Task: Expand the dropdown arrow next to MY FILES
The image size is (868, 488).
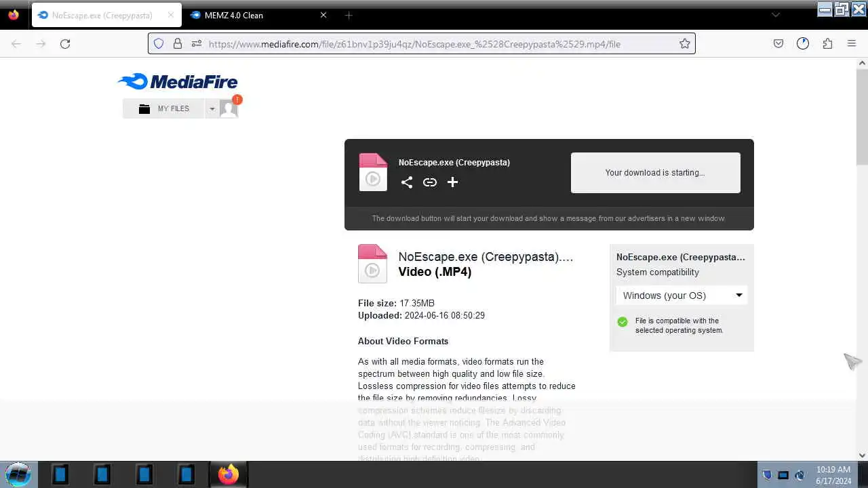Action: (212, 108)
